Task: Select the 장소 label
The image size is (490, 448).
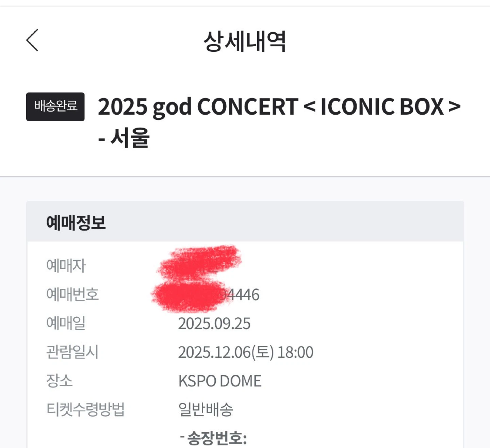Action: pos(60,381)
